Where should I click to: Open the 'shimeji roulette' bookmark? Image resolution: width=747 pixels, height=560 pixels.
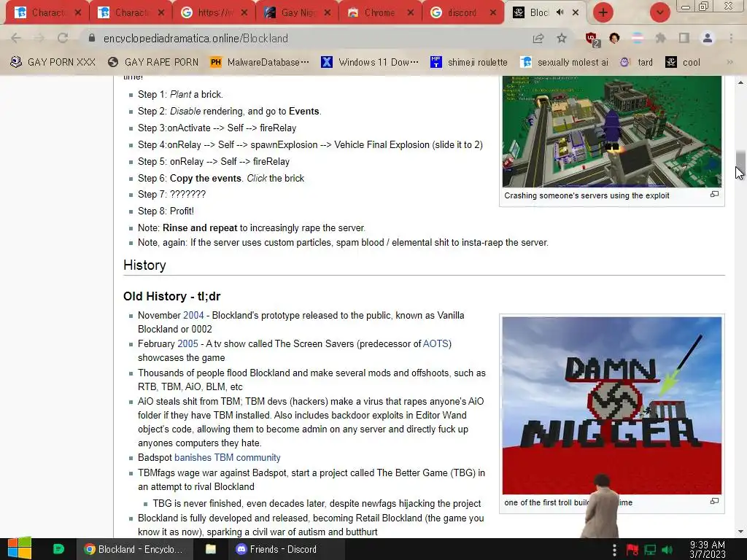[x=469, y=62]
